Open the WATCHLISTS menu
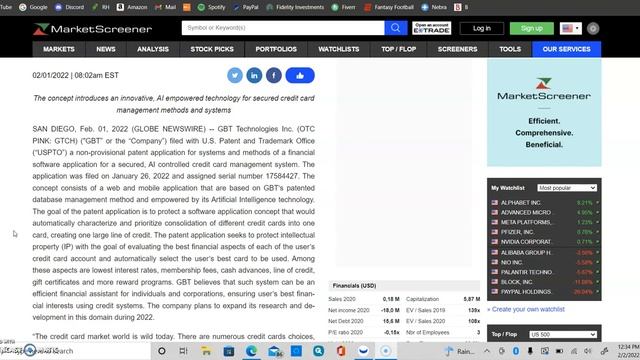640x360 pixels. tap(339, 49)
